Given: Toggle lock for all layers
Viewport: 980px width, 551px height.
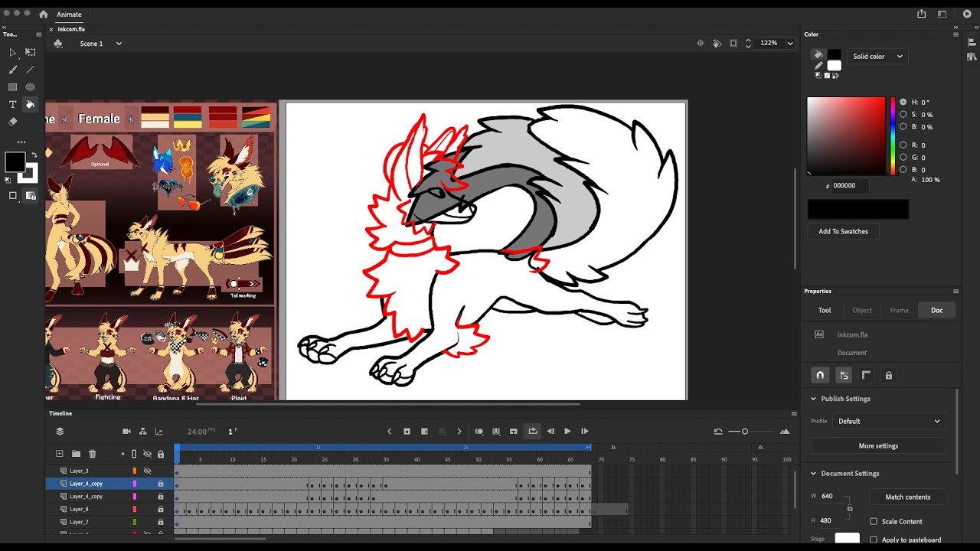Looking at the screenshot, I should pos(161,454).
